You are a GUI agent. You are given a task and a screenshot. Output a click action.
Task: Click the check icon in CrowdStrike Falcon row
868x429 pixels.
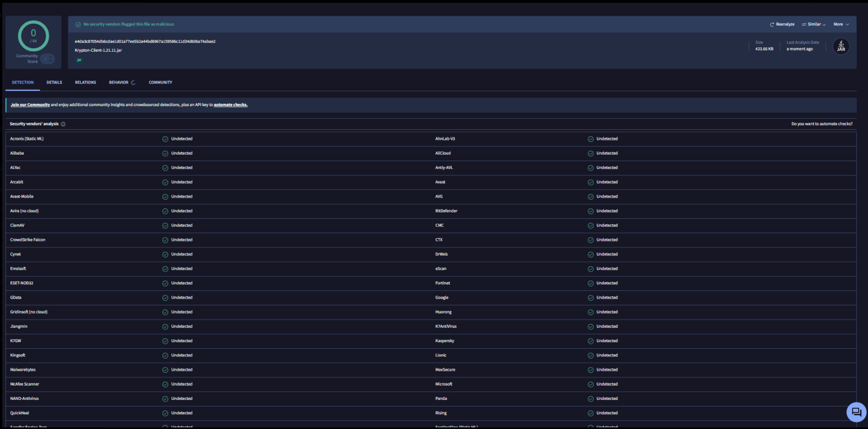coord(165,240)
